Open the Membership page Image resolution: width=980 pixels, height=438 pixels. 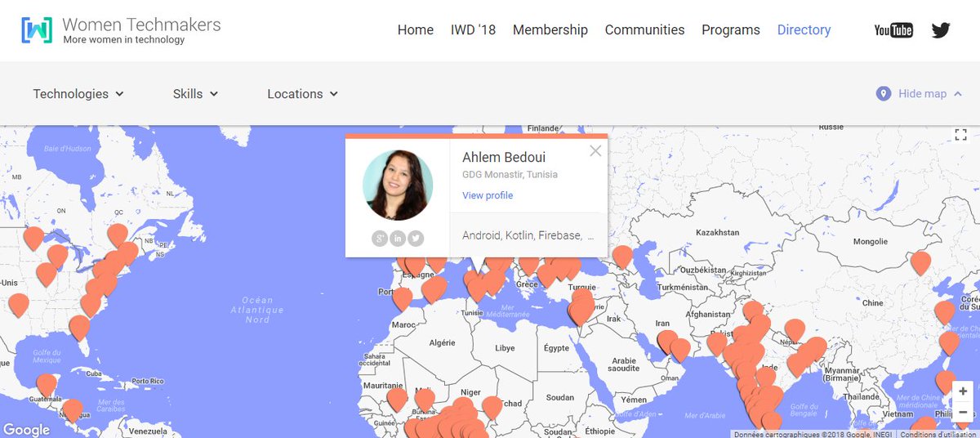[x=550, y=30]
